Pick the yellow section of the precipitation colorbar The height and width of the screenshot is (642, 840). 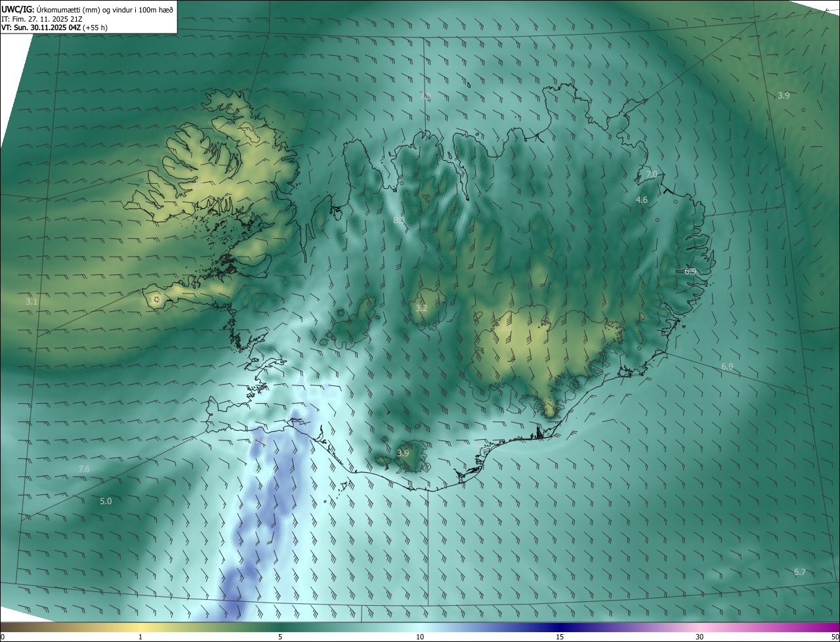pos(140,627)
